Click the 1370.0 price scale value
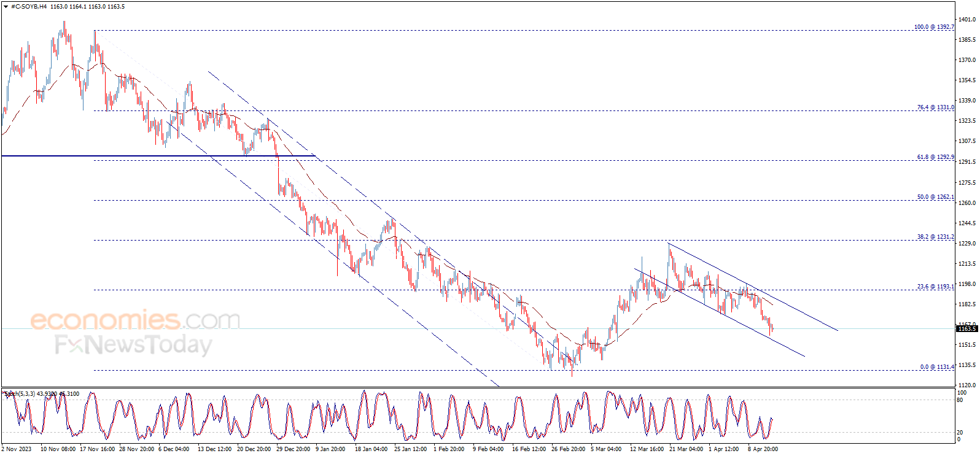 click(967, 60)
